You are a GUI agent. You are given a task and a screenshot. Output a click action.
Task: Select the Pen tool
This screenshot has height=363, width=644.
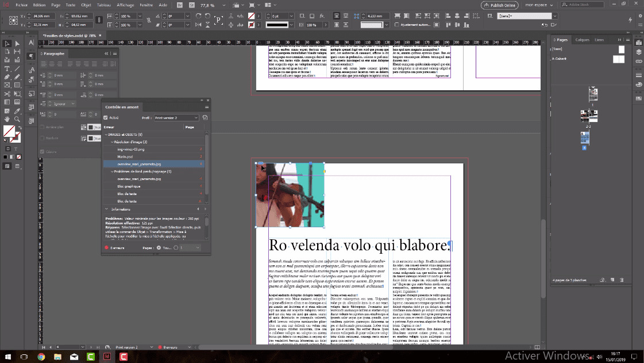(7, 77)
